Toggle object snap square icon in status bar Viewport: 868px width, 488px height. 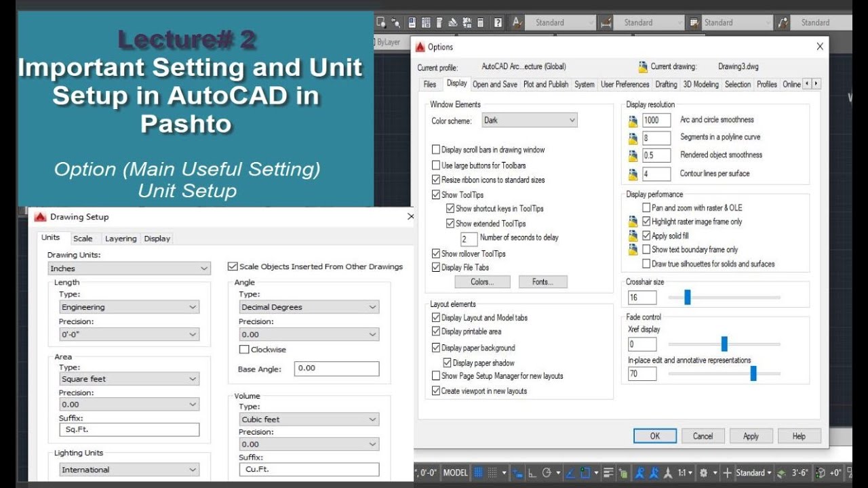585,472
